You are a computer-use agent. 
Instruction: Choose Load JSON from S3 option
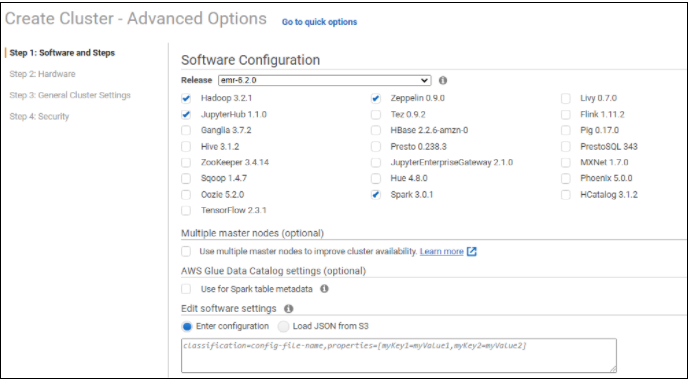[x=283, y=327]
